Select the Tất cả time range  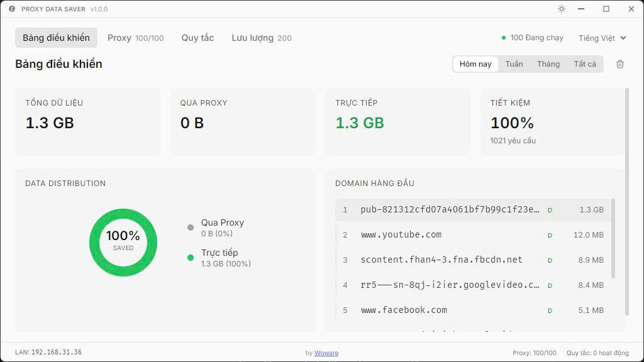pyautogui.click(x=585, y=64)
